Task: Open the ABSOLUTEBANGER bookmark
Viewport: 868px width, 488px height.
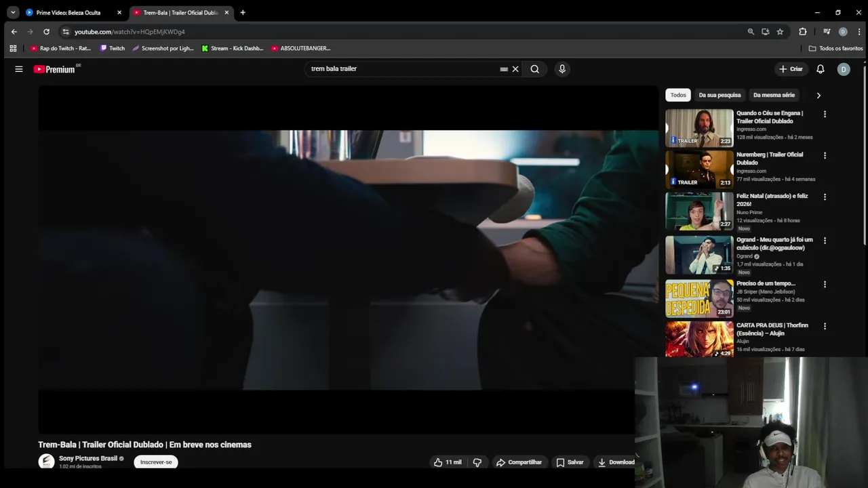Action: point(300,49)
